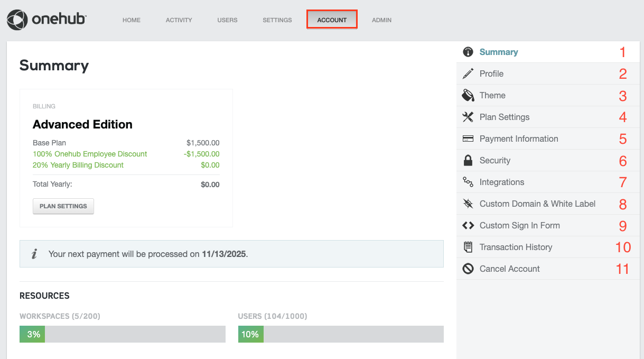Viewport: 644px width, 359px height.
Task: Select the Account tab
Action: [x=332, y=20]
